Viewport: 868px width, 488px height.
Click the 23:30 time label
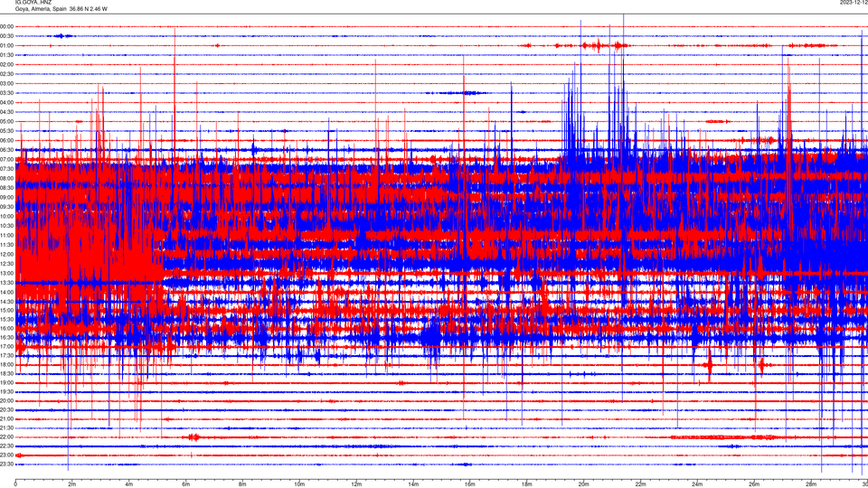pos(6,465)
